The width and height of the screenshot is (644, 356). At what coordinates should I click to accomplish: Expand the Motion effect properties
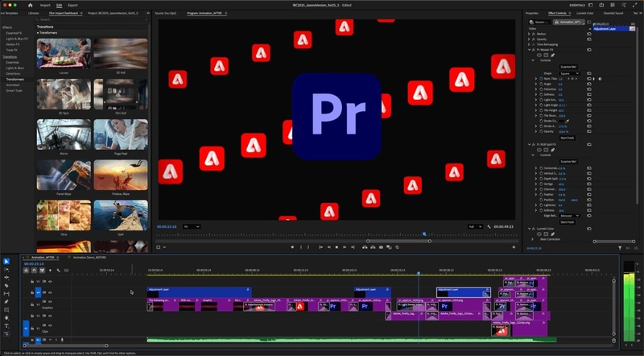(x=529, y=34)
